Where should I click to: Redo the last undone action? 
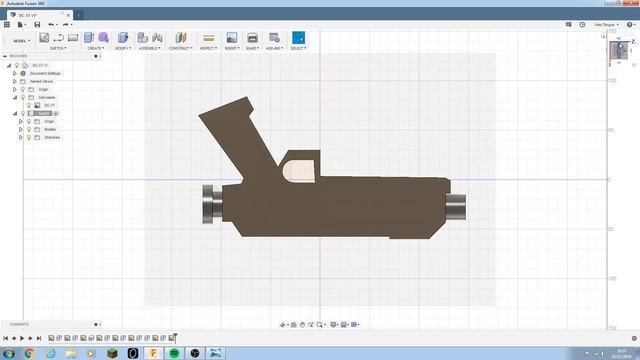pos(65,25)
